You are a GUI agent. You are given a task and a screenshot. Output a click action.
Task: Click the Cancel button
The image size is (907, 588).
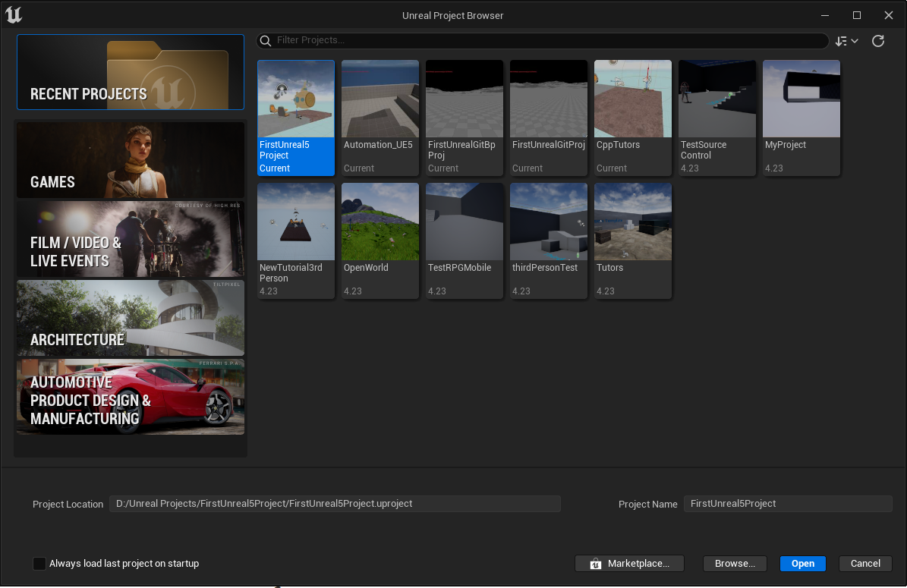865,564
